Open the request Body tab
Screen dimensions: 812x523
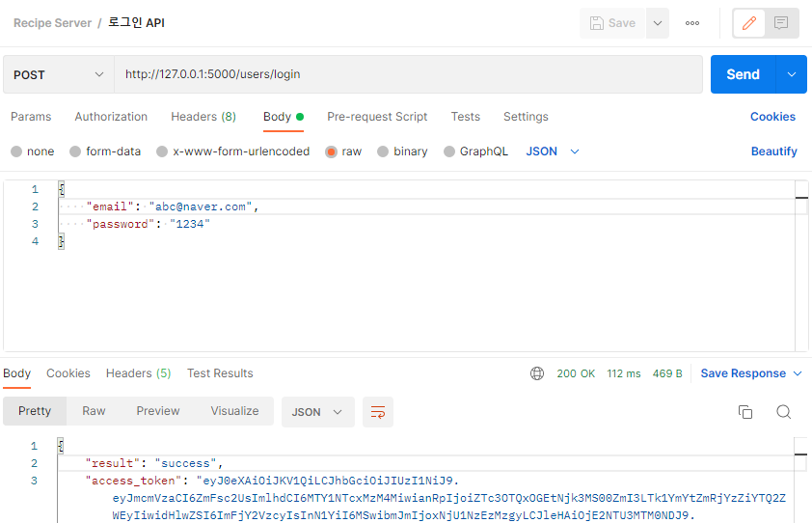coord(284,117)
